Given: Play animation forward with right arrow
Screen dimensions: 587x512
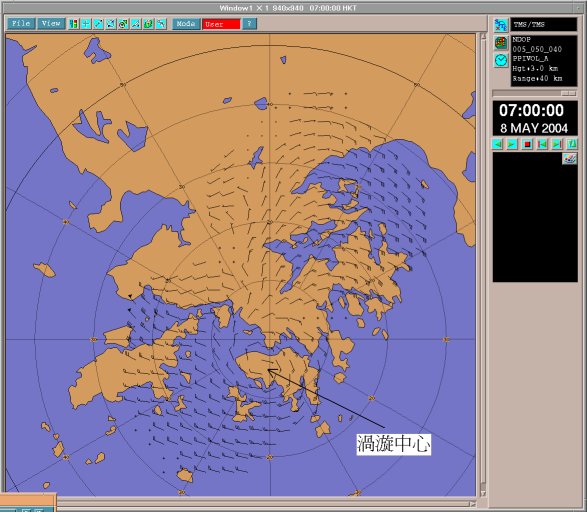Looking at the screenshot, I should 512,144.
